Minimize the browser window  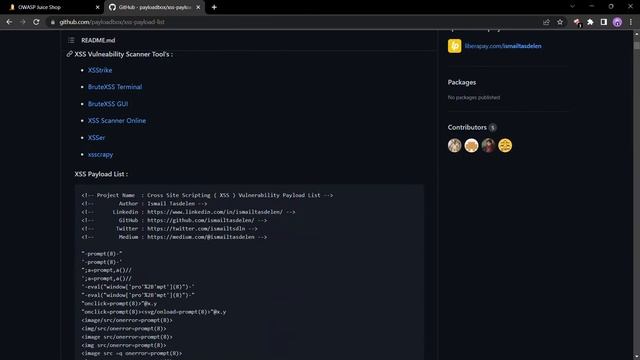tap(591, 7)
